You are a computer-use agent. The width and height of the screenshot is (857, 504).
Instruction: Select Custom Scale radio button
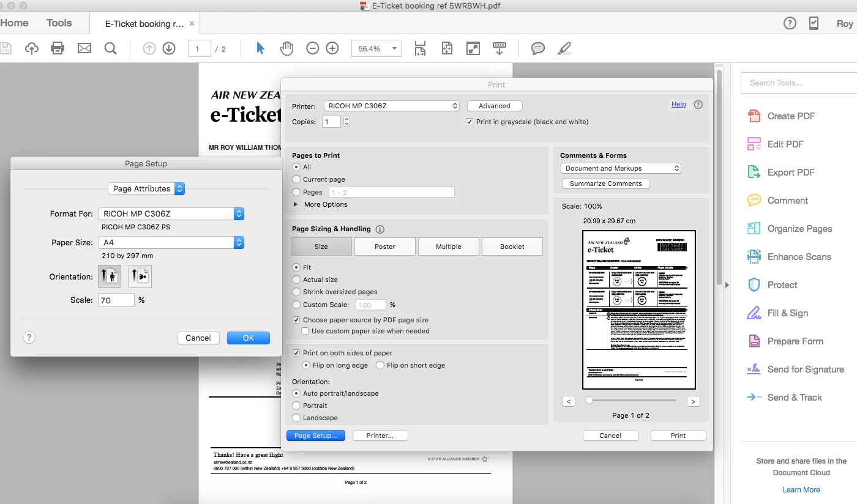click(296, 305)
